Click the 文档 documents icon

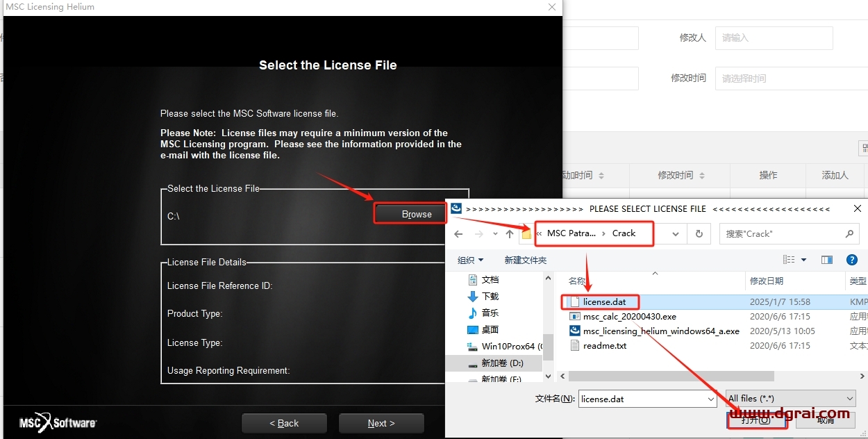473,279
